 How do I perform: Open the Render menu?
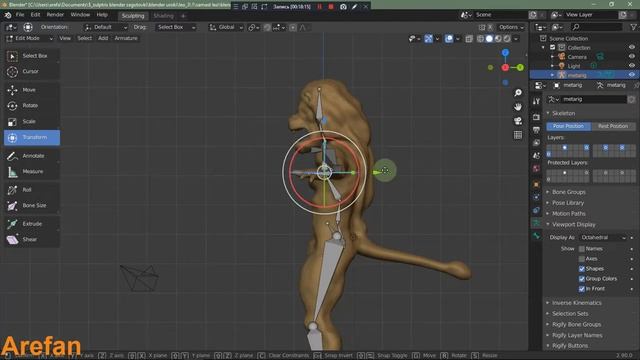tap(55, 15)
